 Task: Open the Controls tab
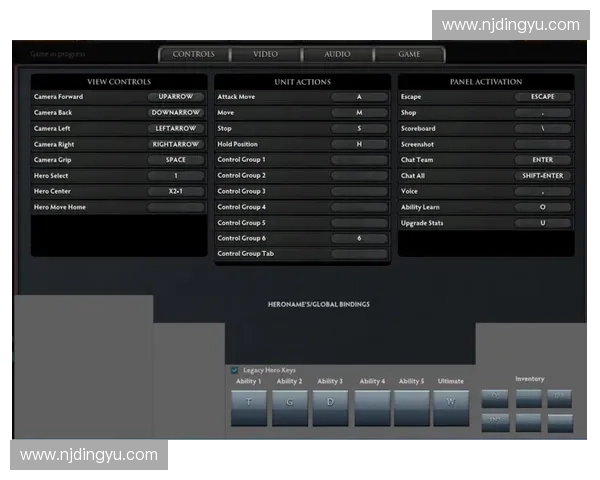pyautogui.click(x=193, y=54)
